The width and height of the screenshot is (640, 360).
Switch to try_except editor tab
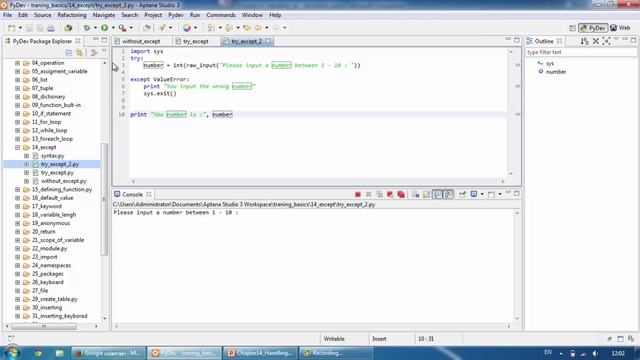[x=196, y=41]
